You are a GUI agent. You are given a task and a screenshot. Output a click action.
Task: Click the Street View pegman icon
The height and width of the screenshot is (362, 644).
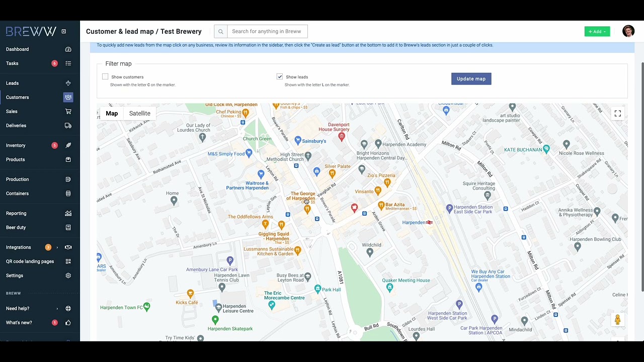tap(617, 320)
